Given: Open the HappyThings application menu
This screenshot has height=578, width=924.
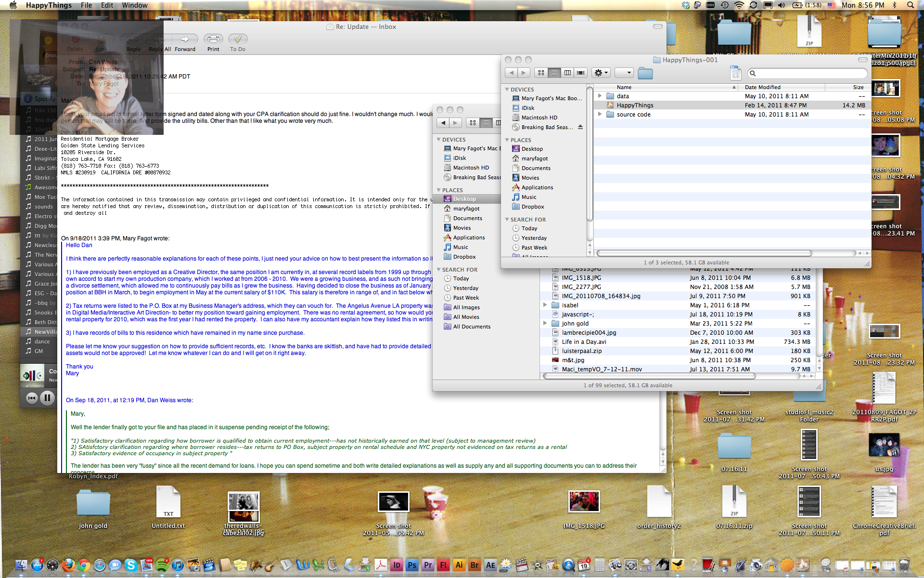Looking at the screenshot, I should 49,5.
